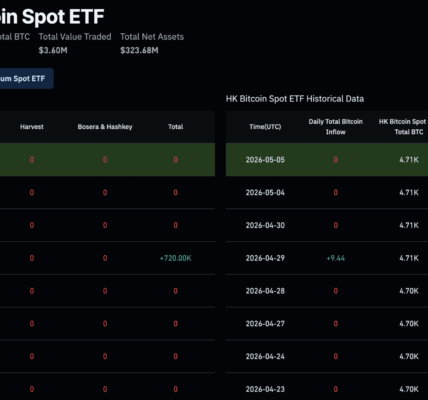Click the Bosera & Hashkey column header

click(x=105, y=127)
